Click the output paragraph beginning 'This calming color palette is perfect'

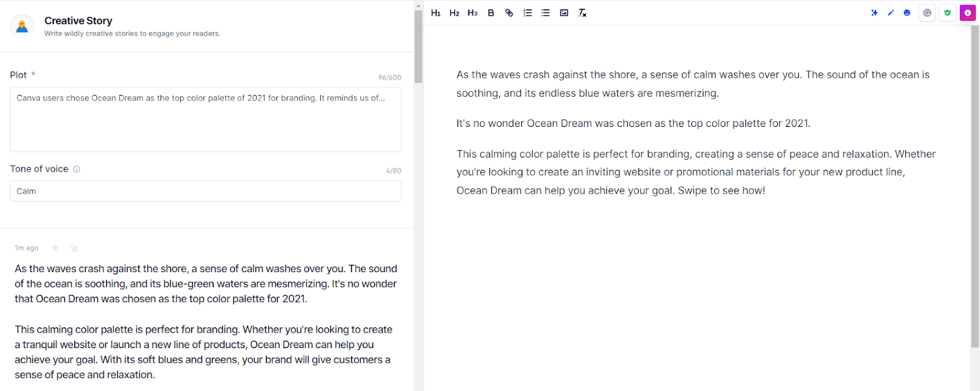coord(203,352)
